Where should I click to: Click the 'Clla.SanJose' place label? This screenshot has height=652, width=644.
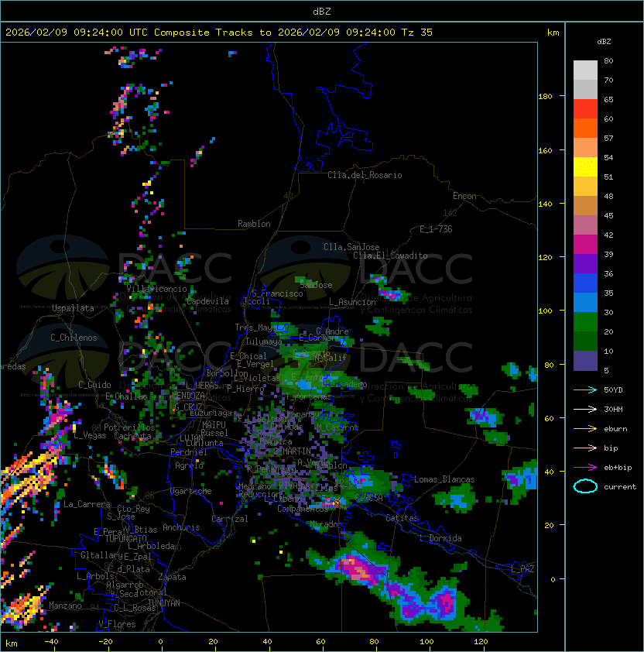tap(351, 247)
